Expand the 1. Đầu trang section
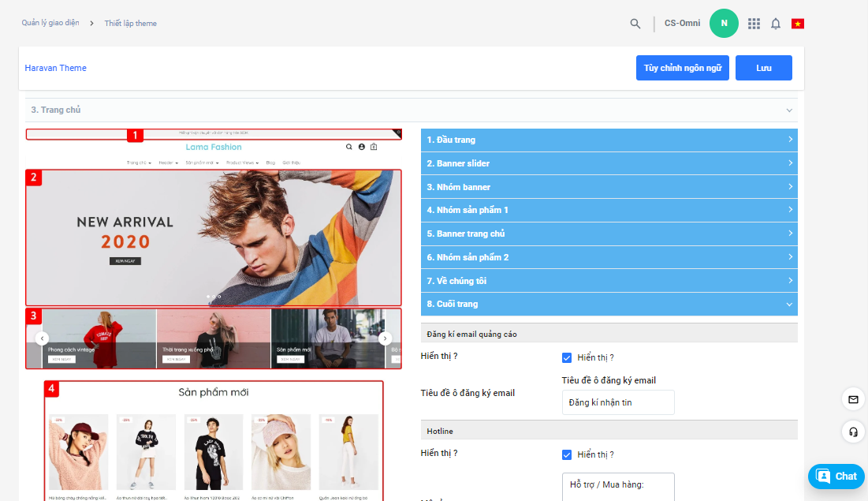 [x=609, y=140]
